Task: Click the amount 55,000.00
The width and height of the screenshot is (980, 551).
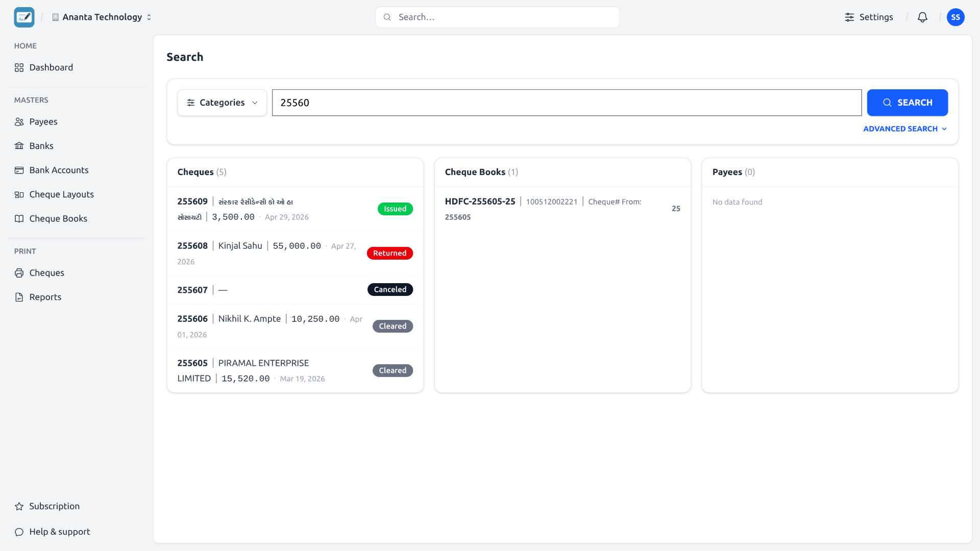Action: coord(297,246)
